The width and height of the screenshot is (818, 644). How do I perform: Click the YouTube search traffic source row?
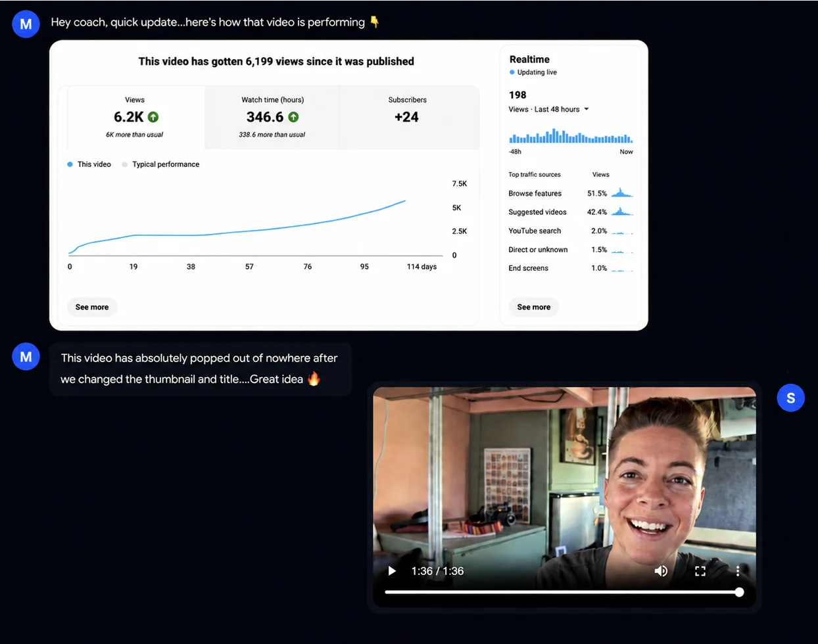click(570, 231)
